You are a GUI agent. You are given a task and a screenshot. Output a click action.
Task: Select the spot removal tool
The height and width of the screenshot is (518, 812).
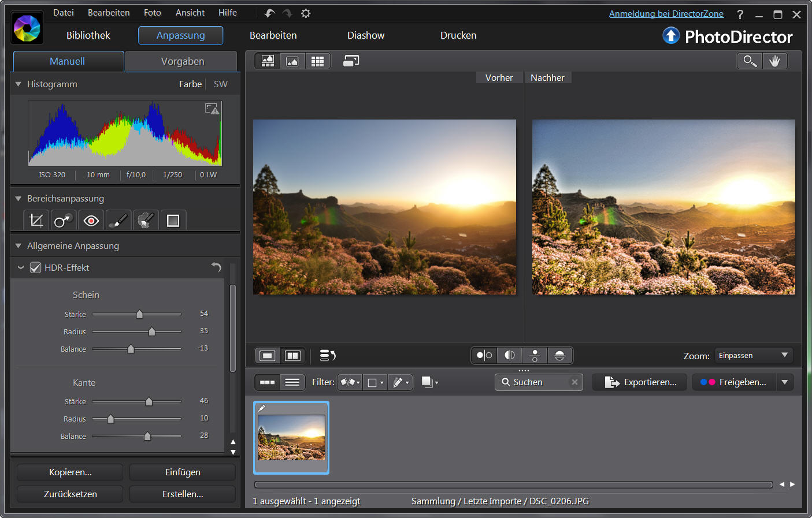click(62, 221)
